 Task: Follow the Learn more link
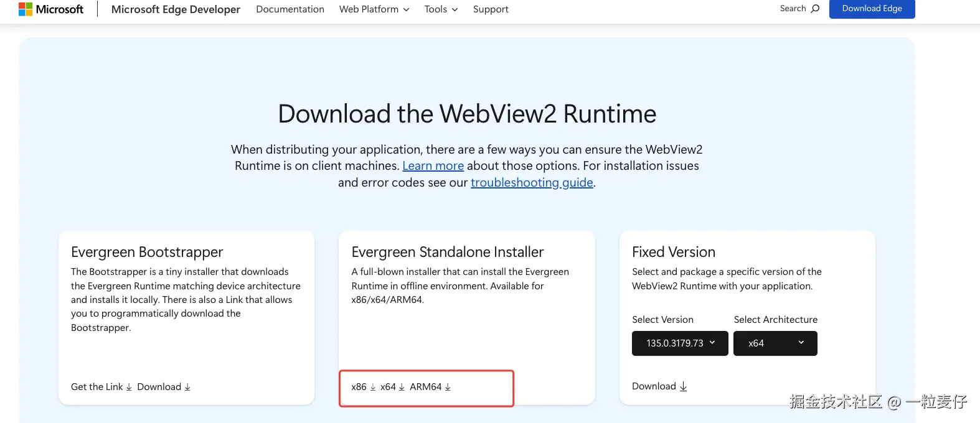pos(433,166)
